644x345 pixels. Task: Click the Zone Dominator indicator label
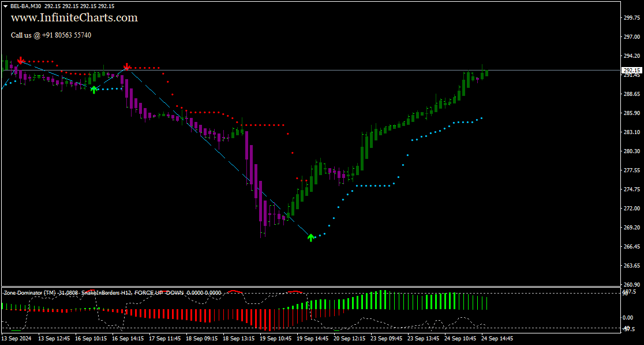[x=36, y=292]
